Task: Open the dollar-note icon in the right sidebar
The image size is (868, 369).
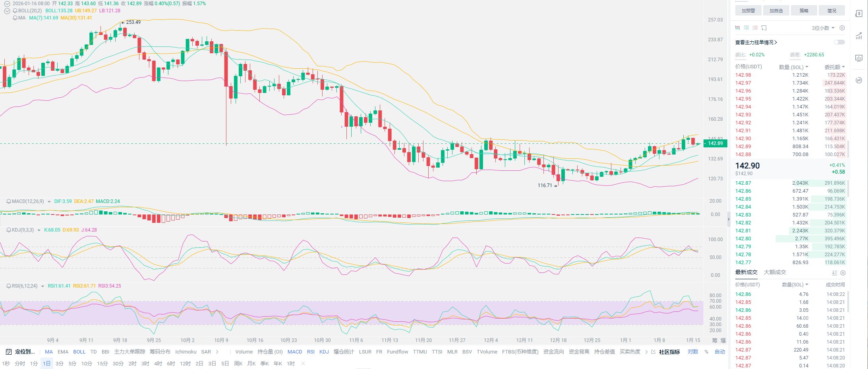Action: pyautogui.click(x=859, y=14)
